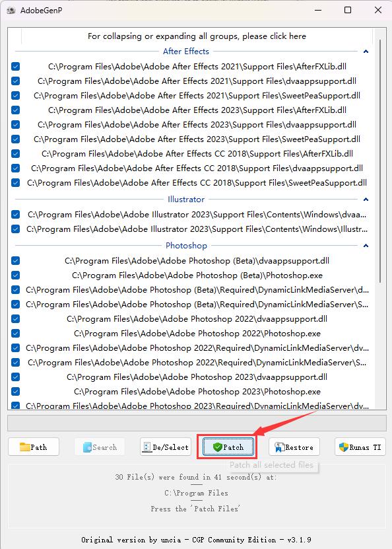Click the De/Select button
The width and height of the screenshot is (392, 549).
[x=166, y=447]
